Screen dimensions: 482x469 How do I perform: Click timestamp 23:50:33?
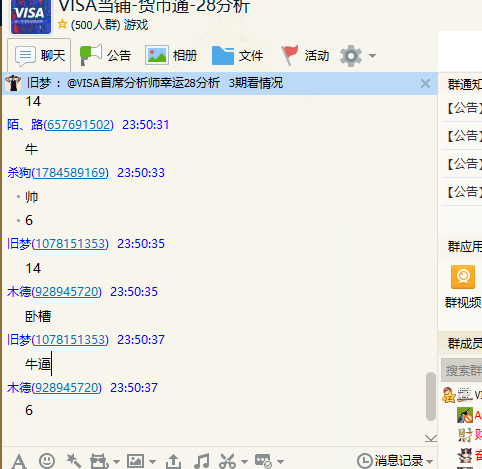[141, 173]
